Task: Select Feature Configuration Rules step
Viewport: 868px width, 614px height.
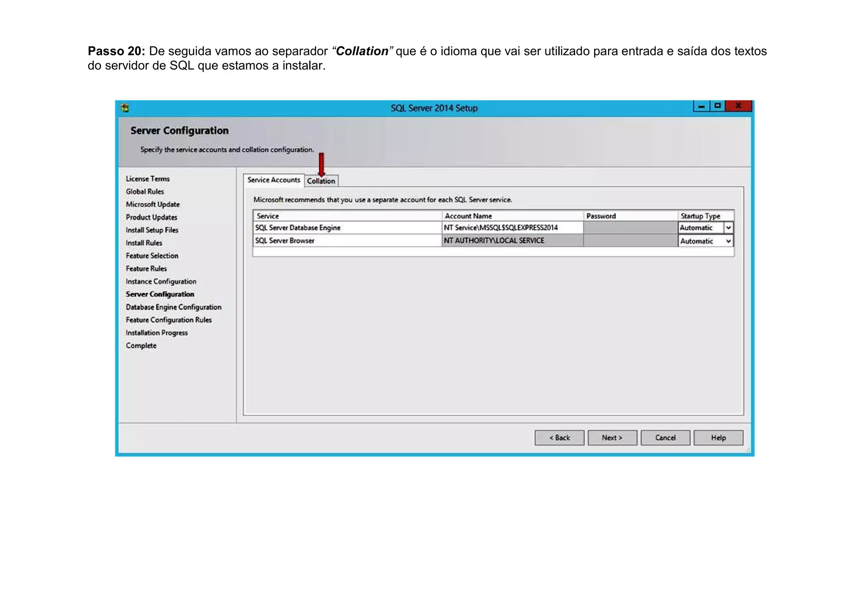Action: (x=169, y=320)
